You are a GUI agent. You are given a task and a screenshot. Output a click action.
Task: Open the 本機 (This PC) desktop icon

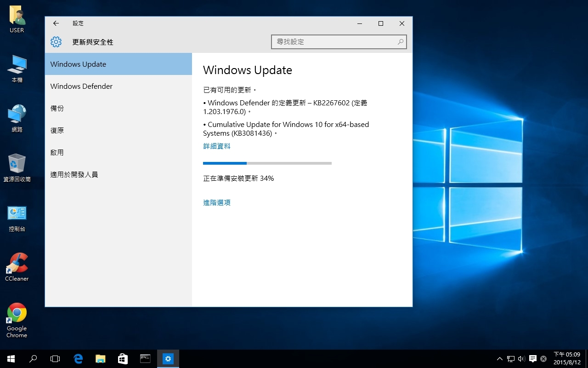tap(17, 69)
